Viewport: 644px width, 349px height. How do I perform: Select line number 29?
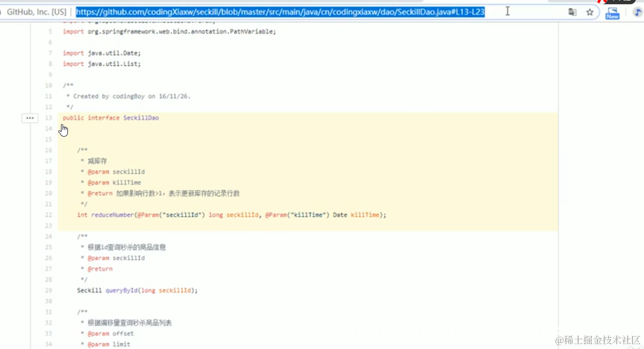(49, 290)
